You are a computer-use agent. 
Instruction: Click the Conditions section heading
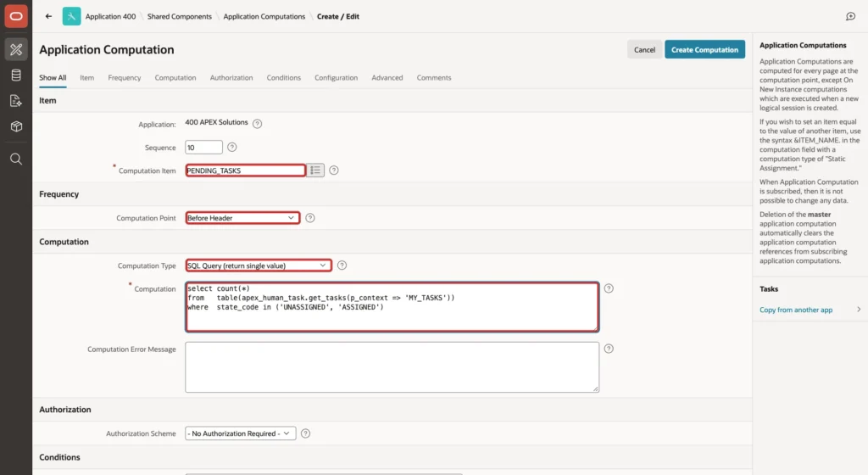59,457
